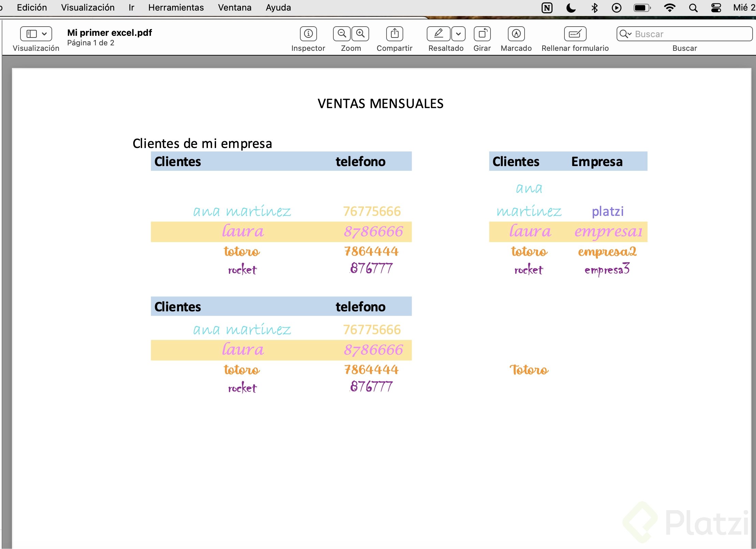
Task: Open the Ir menu
Action: [131, 8]
